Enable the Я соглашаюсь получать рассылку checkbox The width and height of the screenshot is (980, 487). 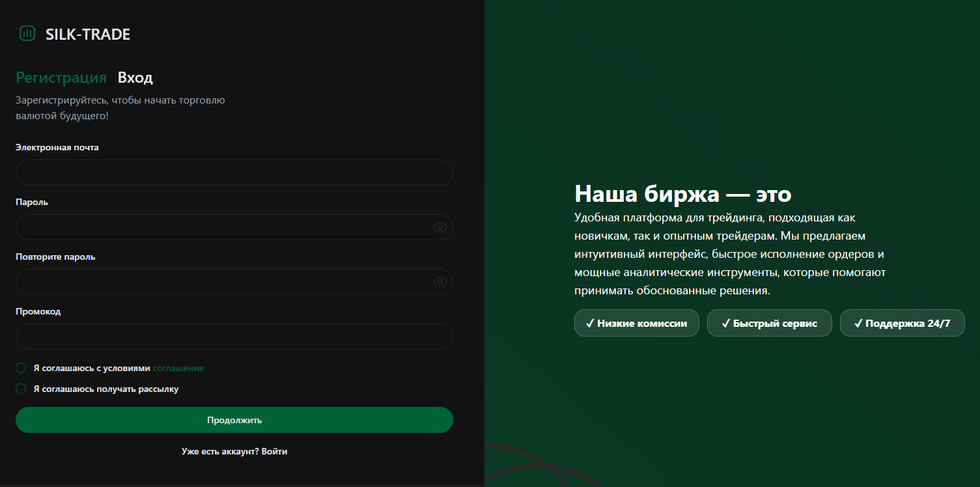pos(21,389)
